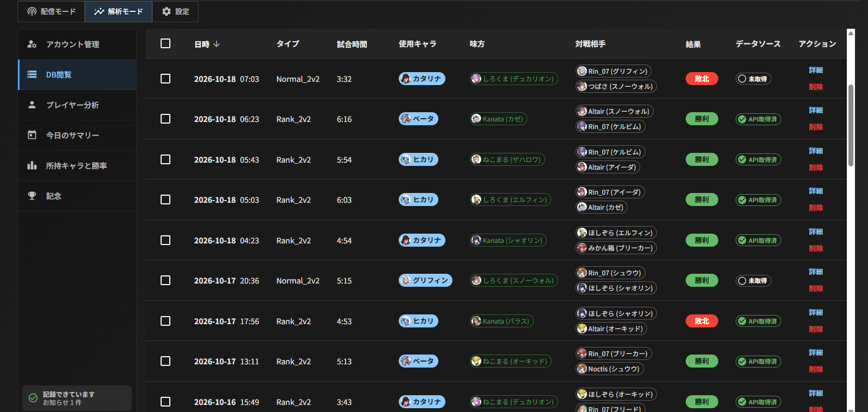The height and width of the screenshot is (412, 868).
Task: Click the sort arrow next to 日時
Action: tap(216, 44)
